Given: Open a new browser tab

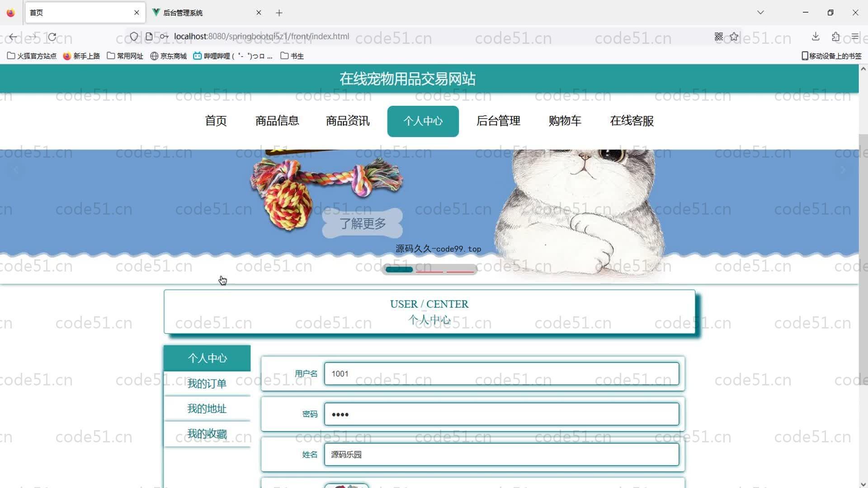Looking at the screenshot, I should tap(279, 13).
